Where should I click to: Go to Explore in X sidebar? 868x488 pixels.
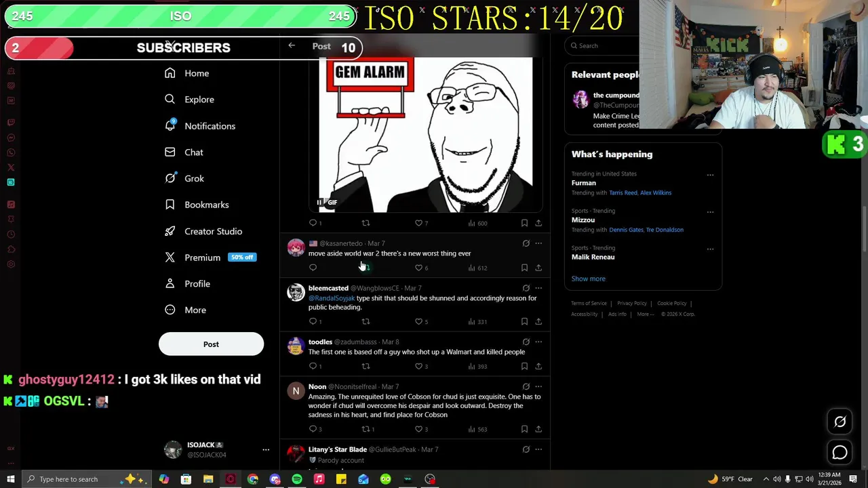click(x=189, y=100)
